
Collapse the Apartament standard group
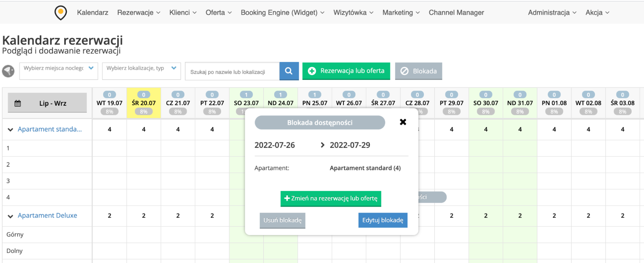(x=10, y=130)
